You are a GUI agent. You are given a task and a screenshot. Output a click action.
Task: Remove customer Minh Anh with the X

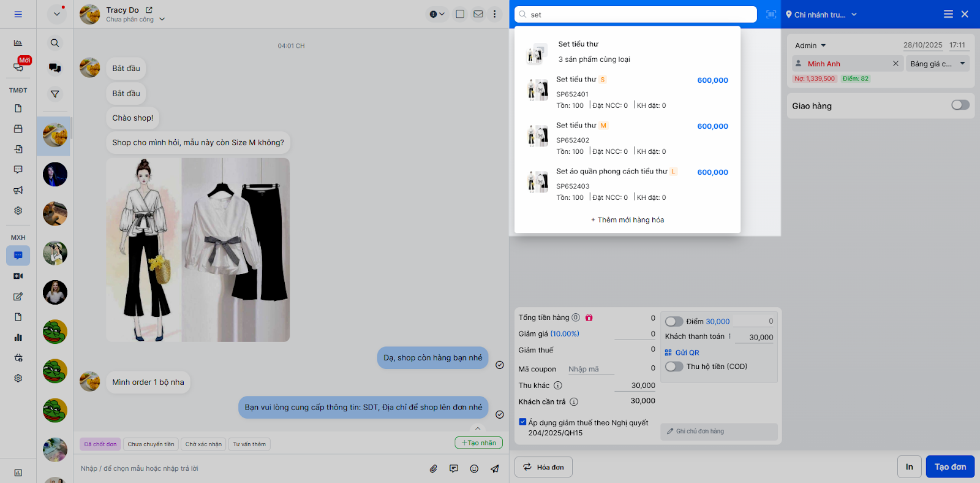click(895, 63)
